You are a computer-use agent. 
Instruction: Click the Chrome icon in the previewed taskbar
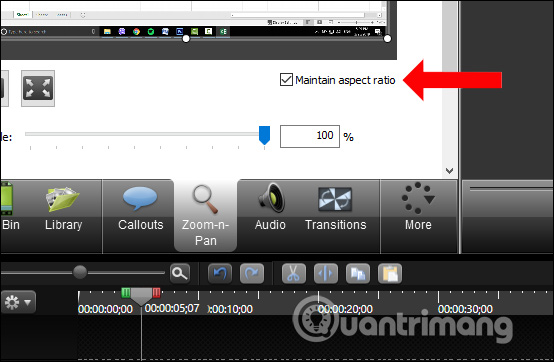pos(136,31)
